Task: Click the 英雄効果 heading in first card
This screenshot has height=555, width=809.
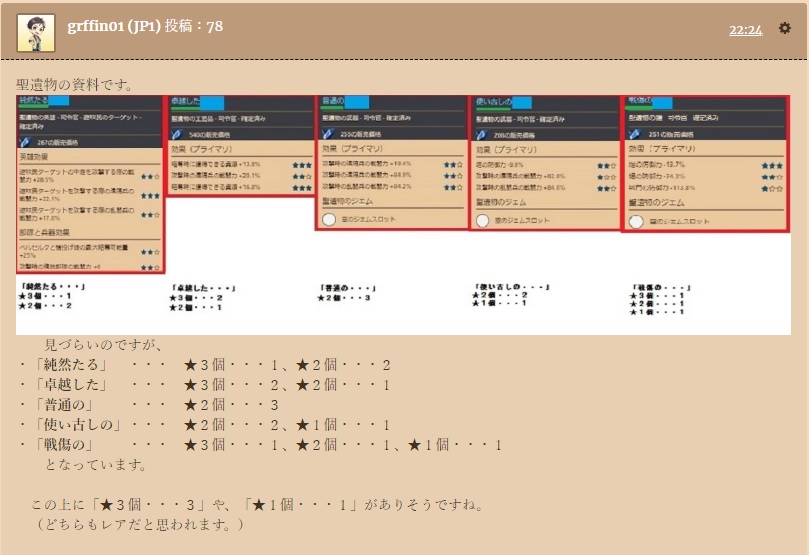Action: coord(34,156)
